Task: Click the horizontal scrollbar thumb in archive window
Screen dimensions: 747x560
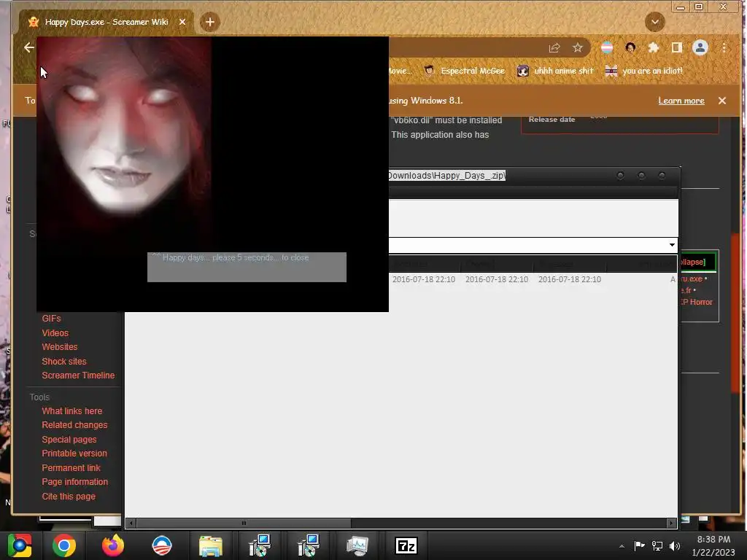Action: [x=244, y=523]
